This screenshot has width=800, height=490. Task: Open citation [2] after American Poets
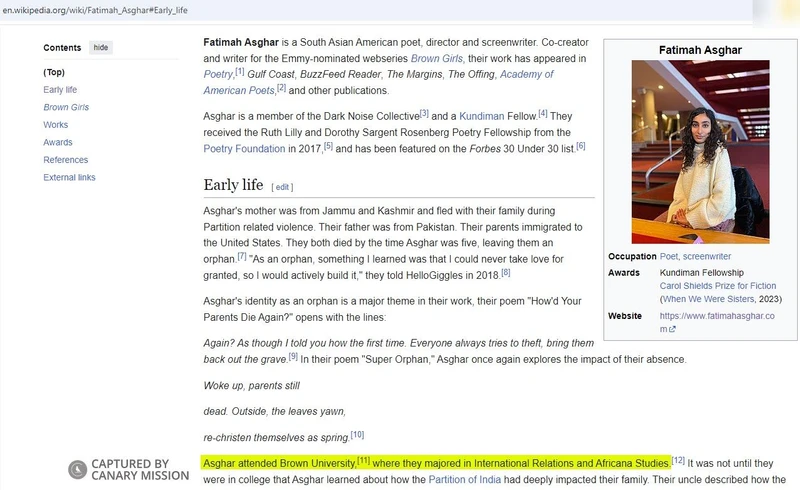[x=281, y=88]
